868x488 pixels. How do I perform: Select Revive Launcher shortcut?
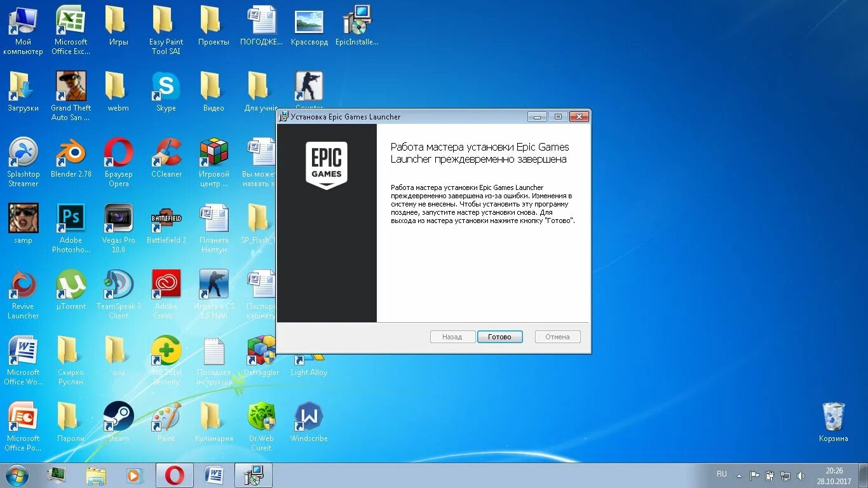pos(24,294)
